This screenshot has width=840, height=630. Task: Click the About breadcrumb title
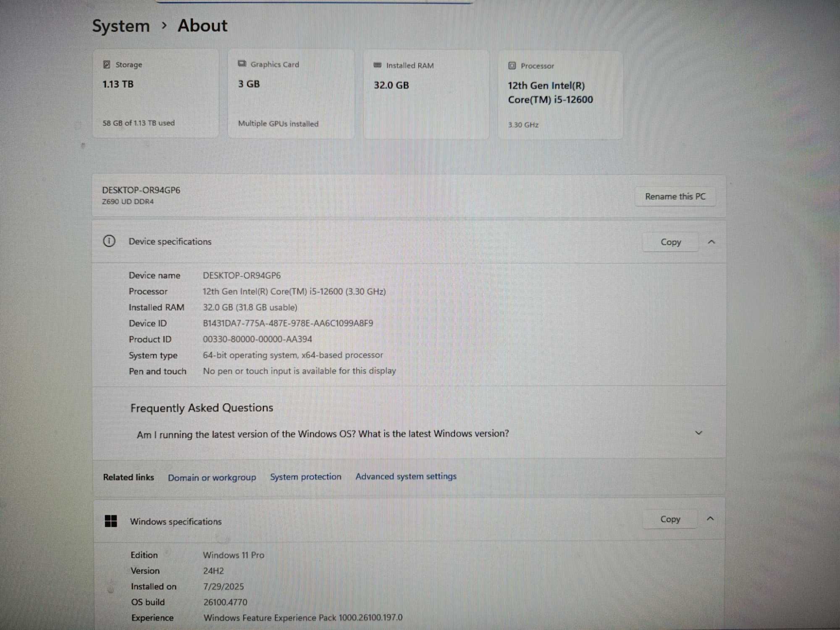[202, 26]
